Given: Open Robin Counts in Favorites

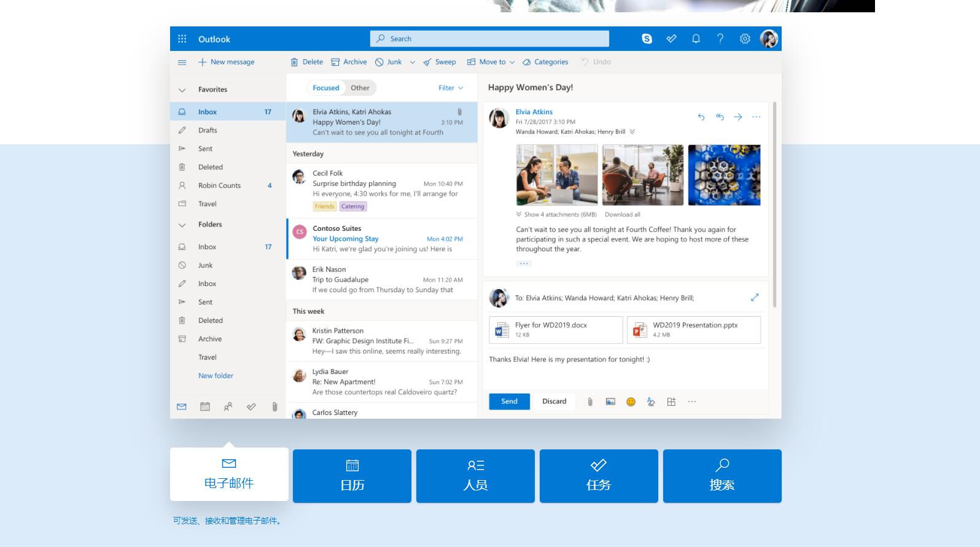Looking at the screenshot, I should coord(228,185).
